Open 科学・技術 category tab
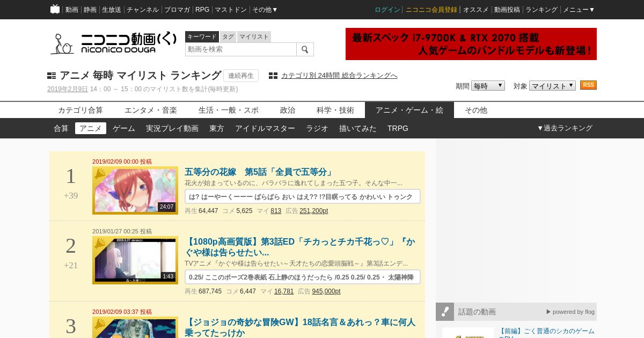This screenshot has width=644, height=338. point(335,110)
